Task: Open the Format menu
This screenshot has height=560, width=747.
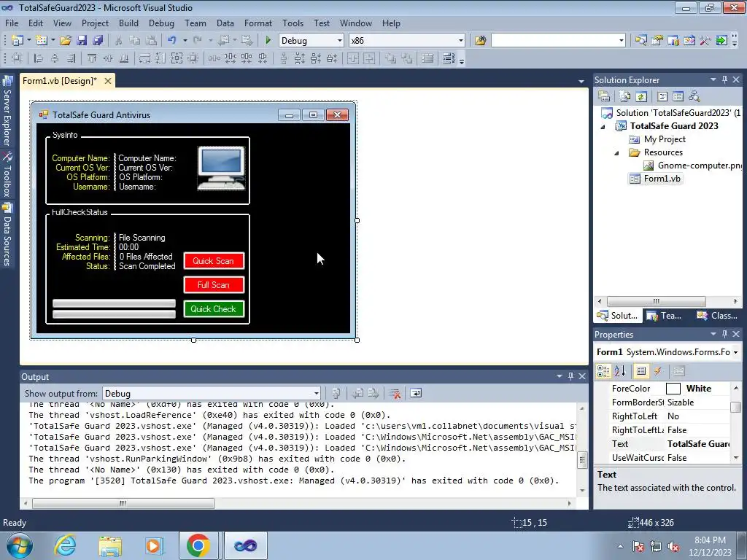Action: (258, 23)
